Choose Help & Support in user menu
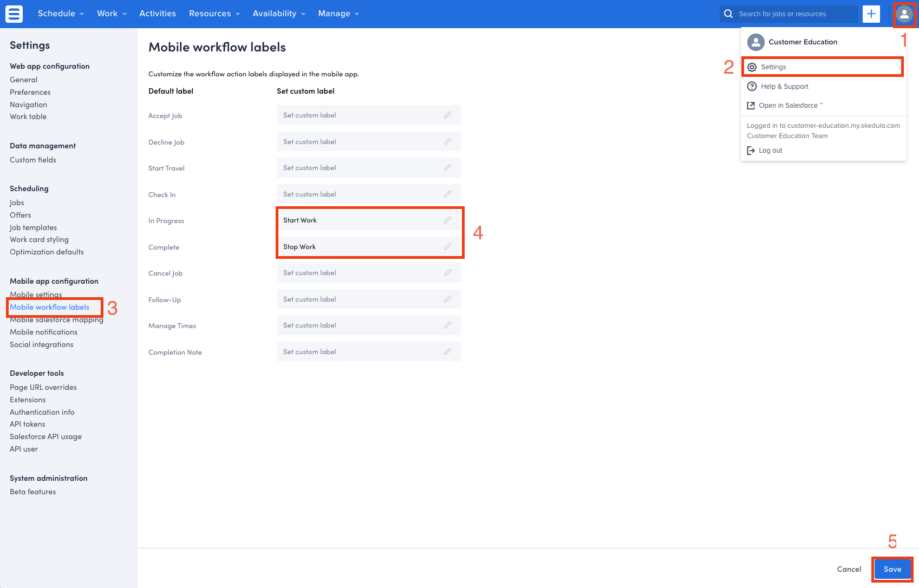The image size is (919, 588). pyautogui.click(x=784, y=87)
